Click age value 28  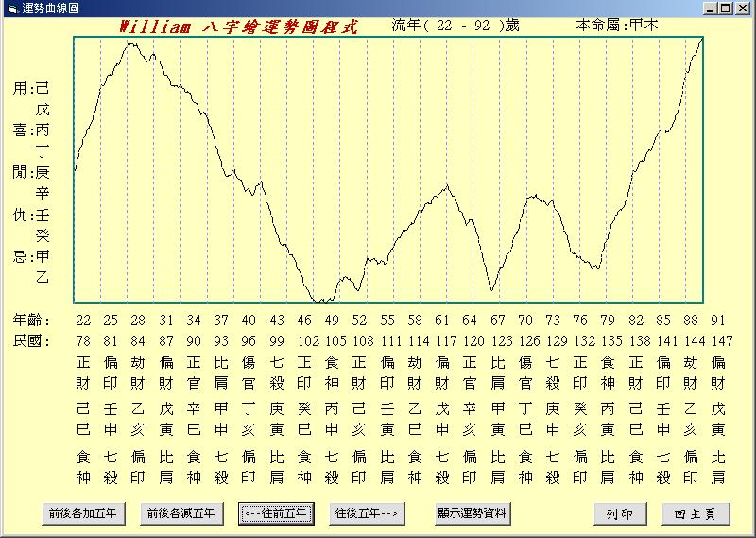pos(138,321)
